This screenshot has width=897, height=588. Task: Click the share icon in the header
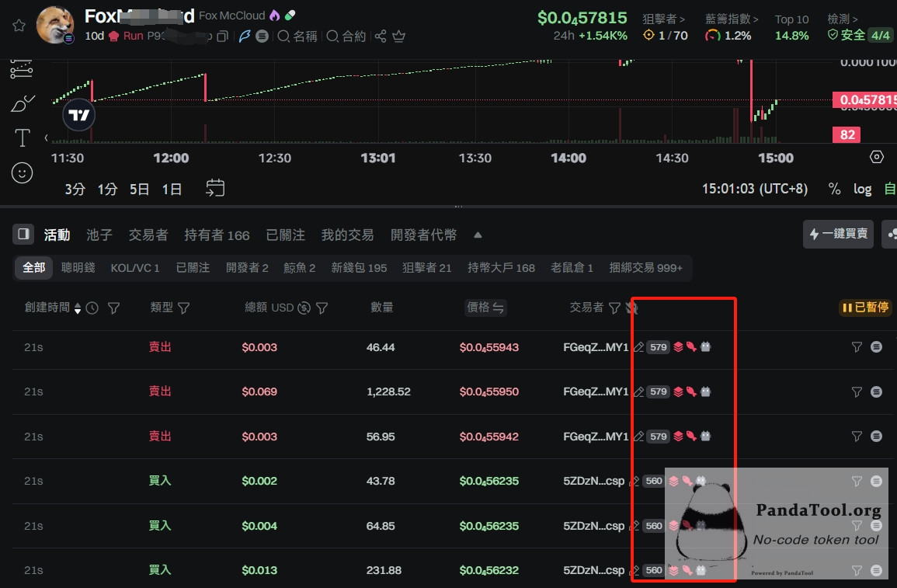tap(380, 36)
